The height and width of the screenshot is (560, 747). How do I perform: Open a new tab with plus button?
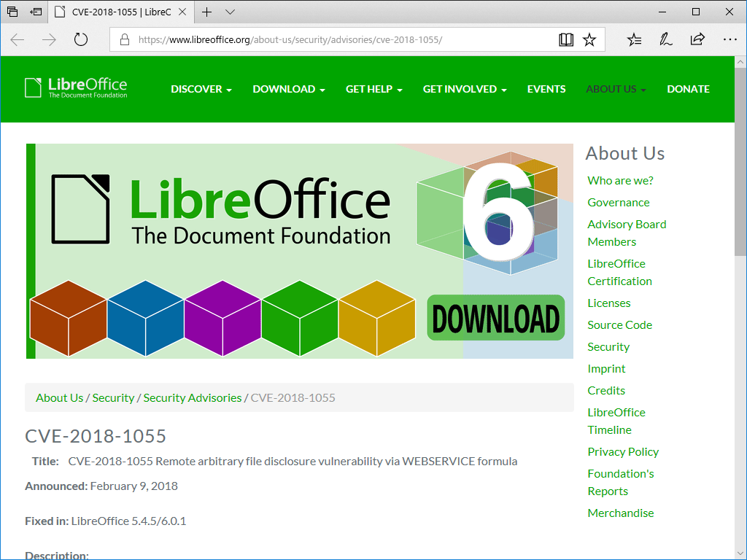(206, 12)
